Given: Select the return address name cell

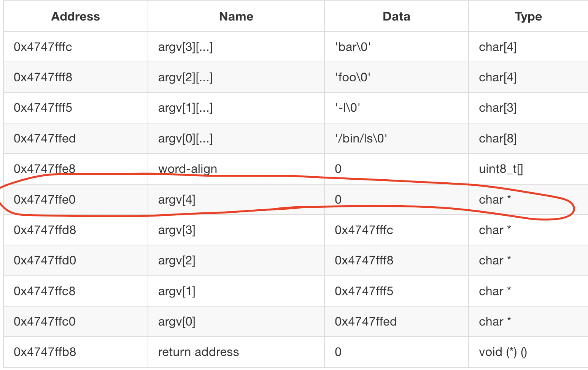Looking at the screenshot, I should tap(236, 352).
